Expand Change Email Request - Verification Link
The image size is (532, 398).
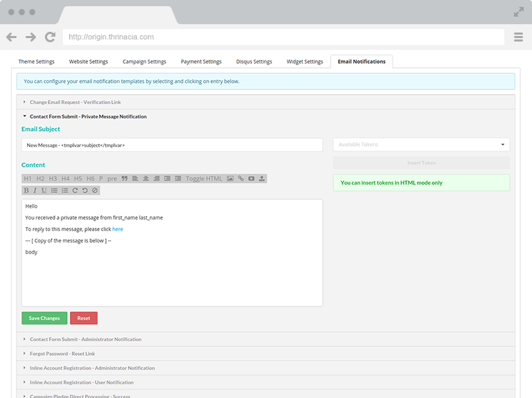266,102
